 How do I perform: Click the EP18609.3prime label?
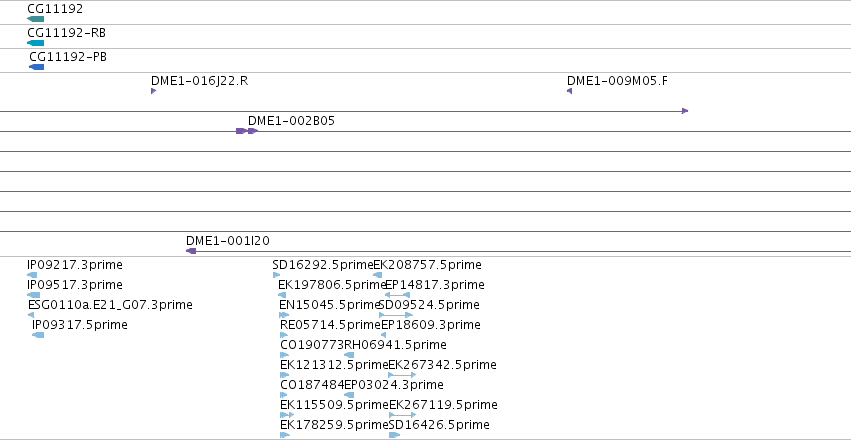(430, 325)
